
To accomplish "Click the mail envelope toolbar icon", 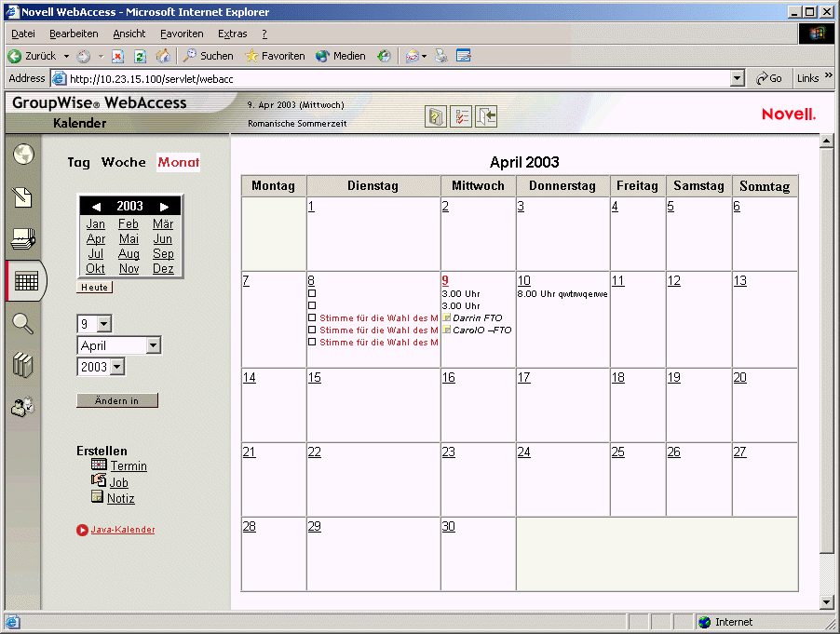I will pos(412,56).
